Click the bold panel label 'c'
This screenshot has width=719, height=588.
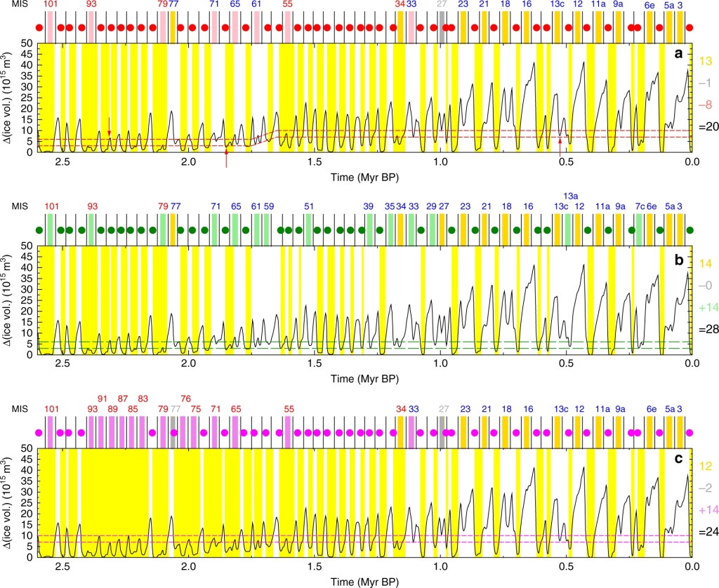pos(678,460)
